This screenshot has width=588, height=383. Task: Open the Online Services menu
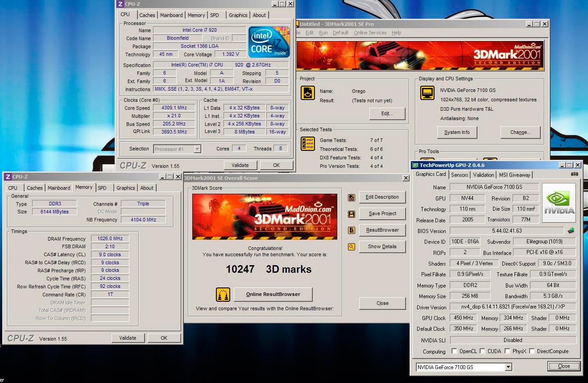pyautogui.click(x=370, y=33)
